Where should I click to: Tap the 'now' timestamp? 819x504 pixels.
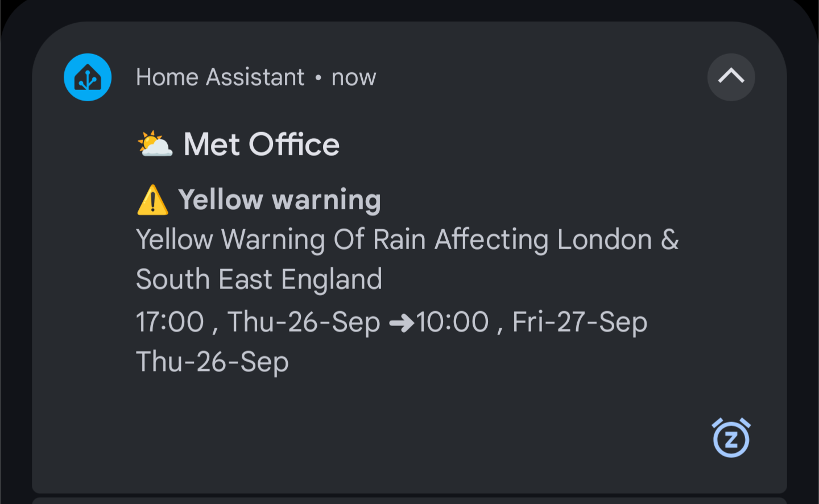tap(354, 77)
